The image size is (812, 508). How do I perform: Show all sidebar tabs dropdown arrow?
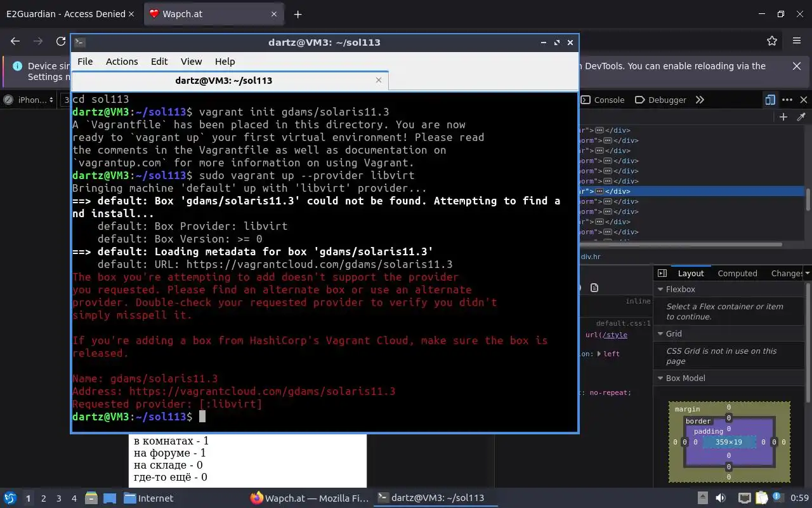pyautogui.click(x=807, y=273)
